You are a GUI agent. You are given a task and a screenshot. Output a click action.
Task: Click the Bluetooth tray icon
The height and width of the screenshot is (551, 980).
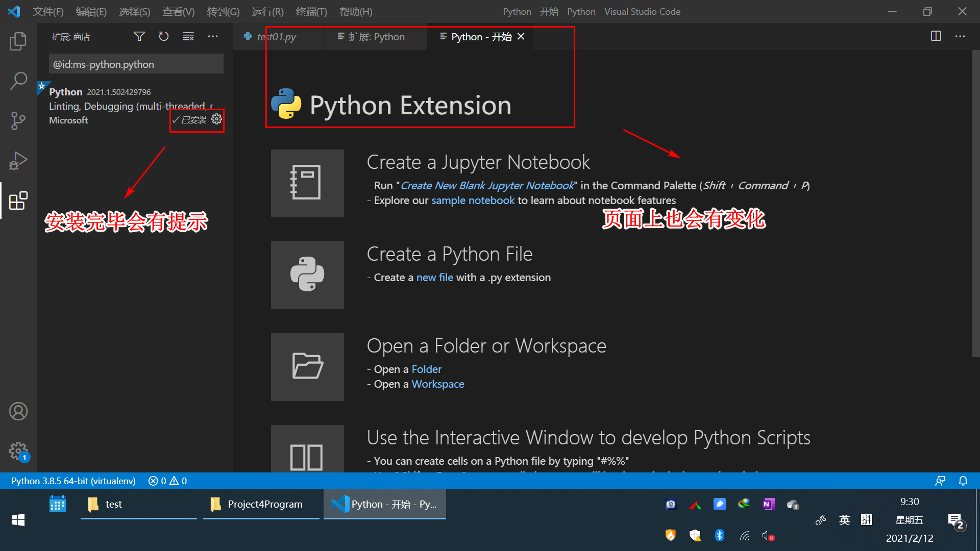(x=720, y=535)
